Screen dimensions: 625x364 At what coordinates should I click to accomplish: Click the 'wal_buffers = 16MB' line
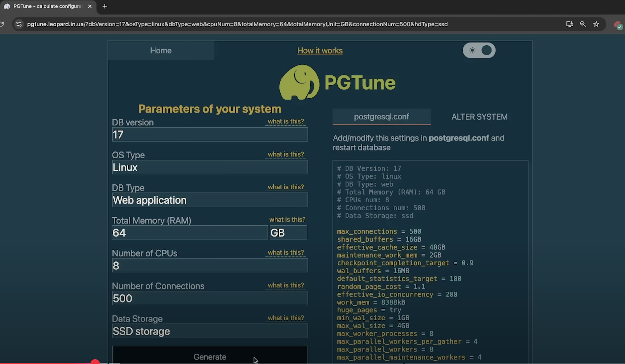[x=373, y=271]
